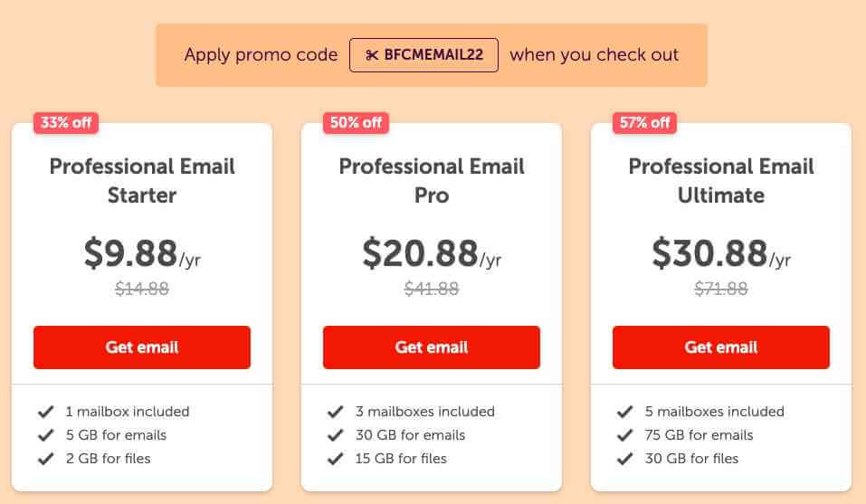Screen dimensions: 866x504
Task: Copy the BFCMEMAIL22 promo code
Action: (423, 54)
